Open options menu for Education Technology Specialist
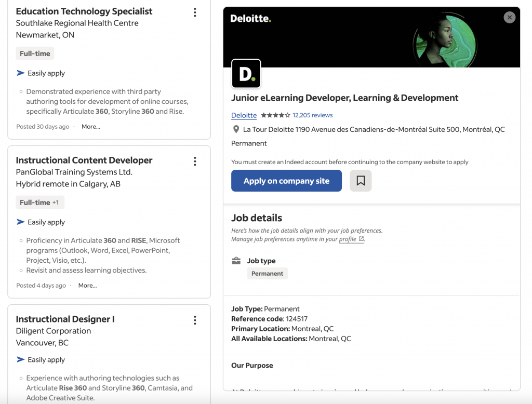 click(x=195, y=12)
